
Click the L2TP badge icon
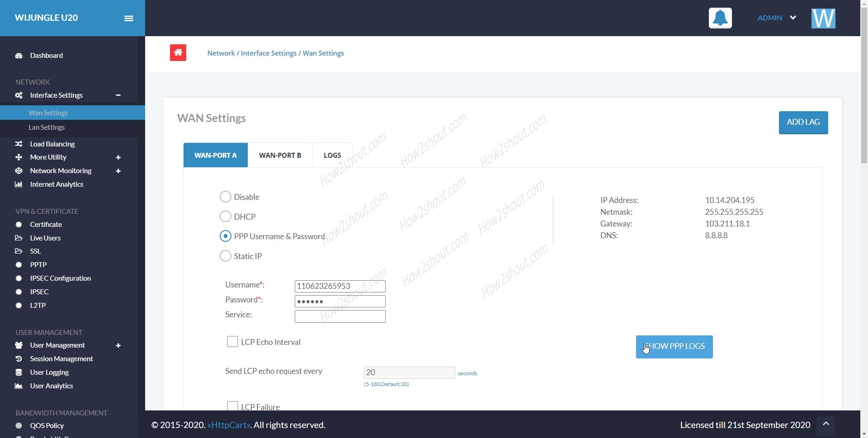pyautogui.click(x=19, y=305)
